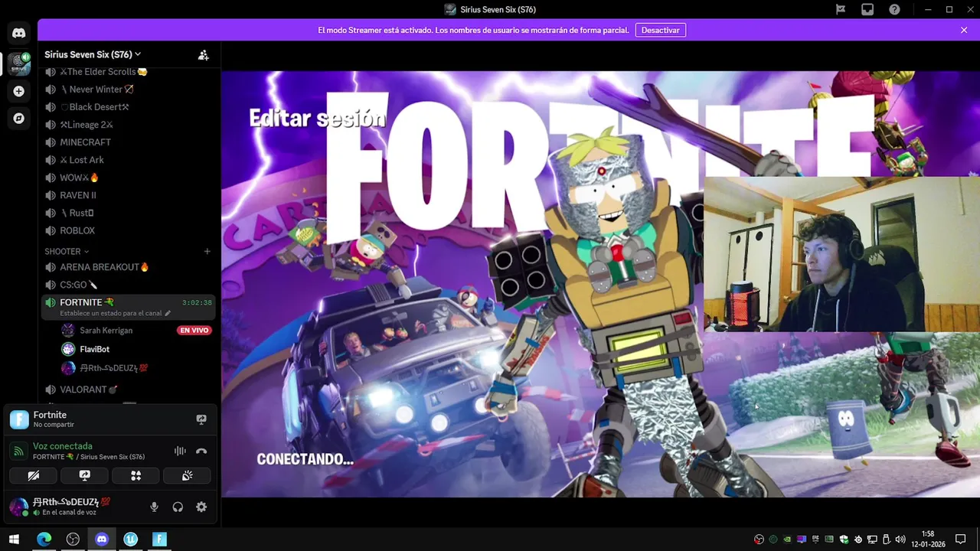Switch to Fortnite on the taskbar
This screenshot has height=551, width=980.
pyautogui.click(x=159, y=539)
